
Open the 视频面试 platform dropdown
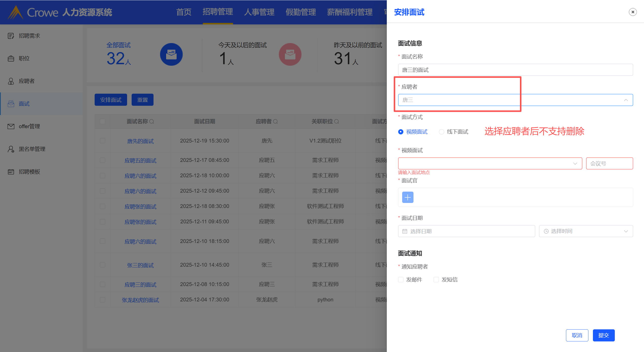click(x=490, y=163)
